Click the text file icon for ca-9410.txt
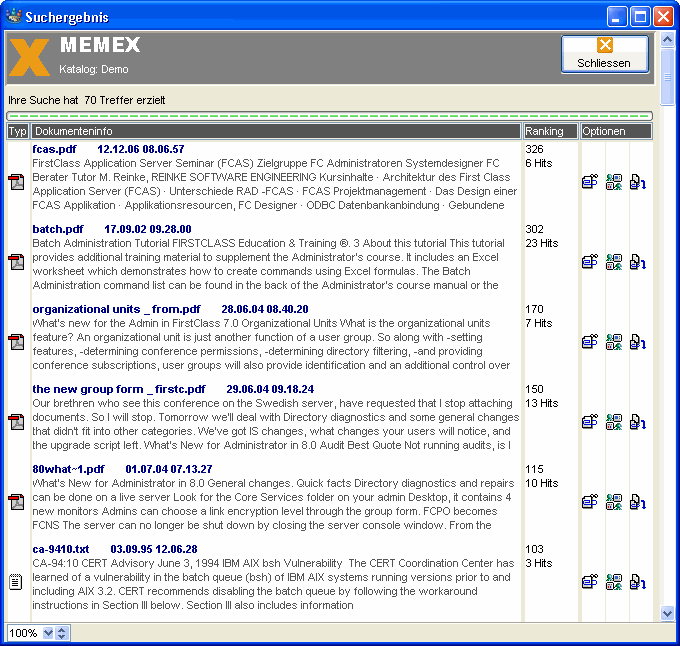 (16, 582)
